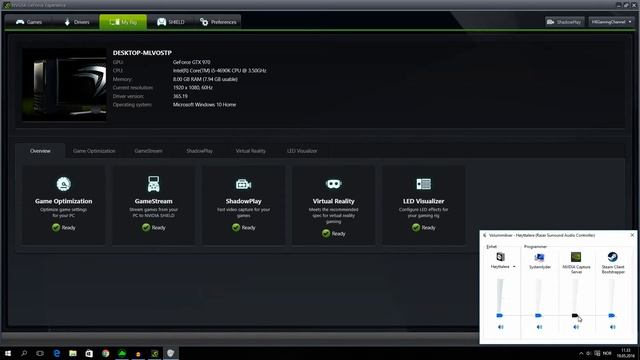640x360 pixels.
Task: Click the GameStream title text
Action: click(153, 201)
